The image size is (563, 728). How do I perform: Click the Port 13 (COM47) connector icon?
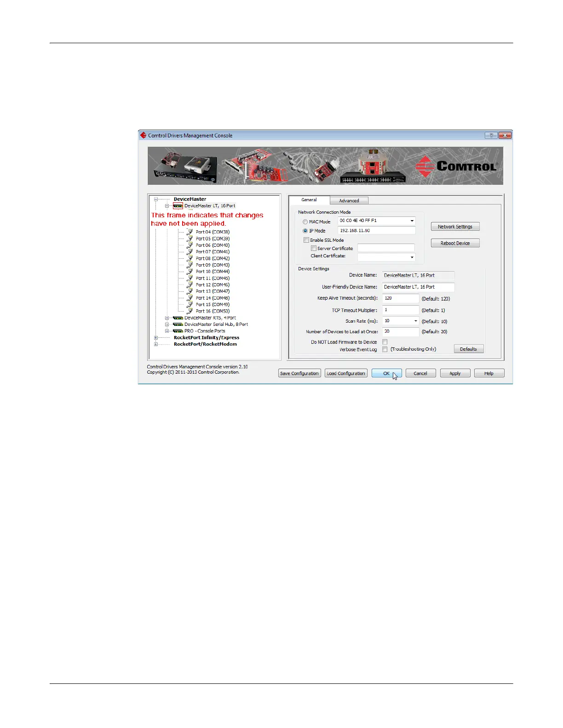tap(190, 291)
